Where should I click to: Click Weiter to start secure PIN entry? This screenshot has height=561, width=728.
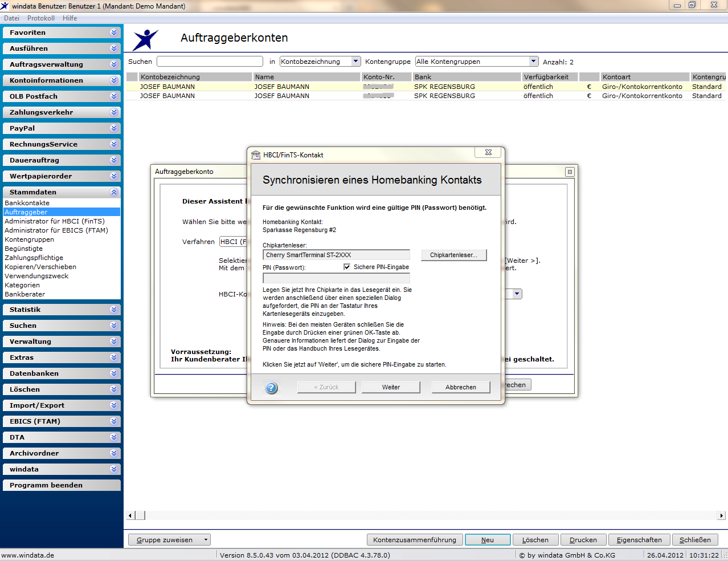coord(391,387)
